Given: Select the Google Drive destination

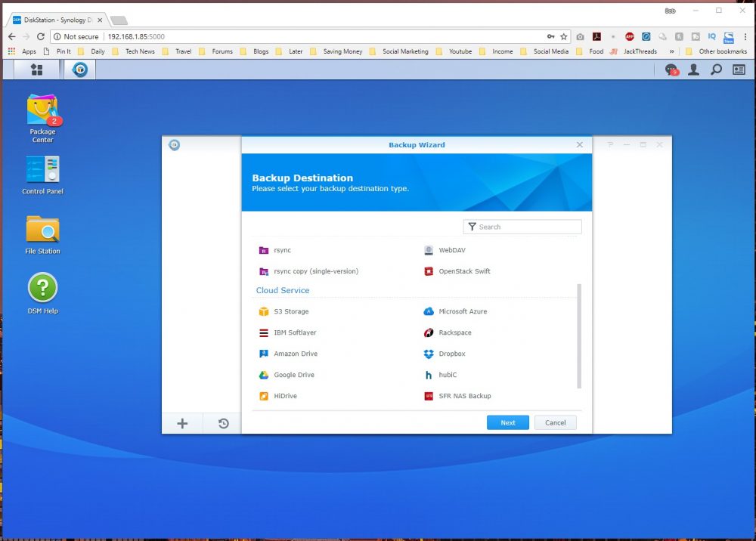Looking at the screenshot, I should [287, 376].
